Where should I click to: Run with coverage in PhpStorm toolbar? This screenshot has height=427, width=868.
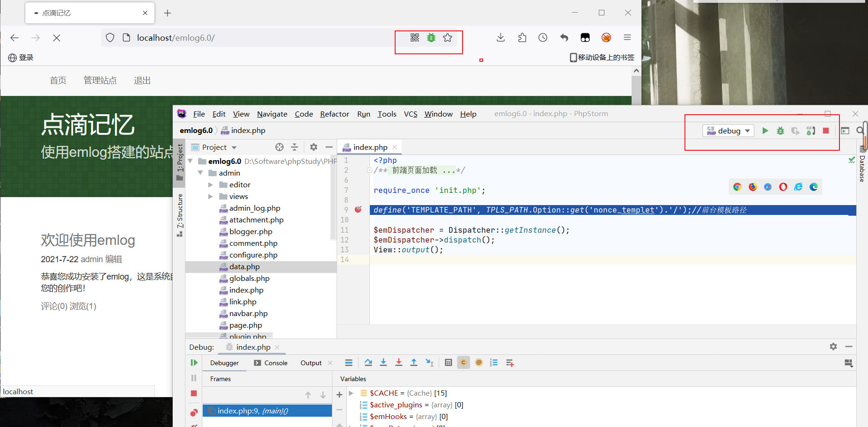[795, 131]
